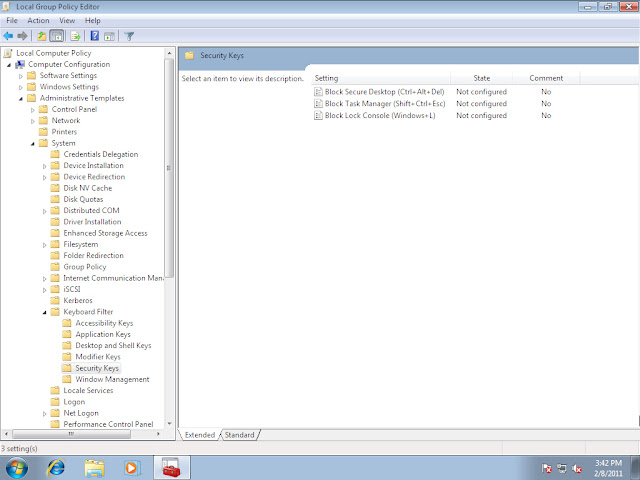Sort by the Setting column header

[382, 78]
